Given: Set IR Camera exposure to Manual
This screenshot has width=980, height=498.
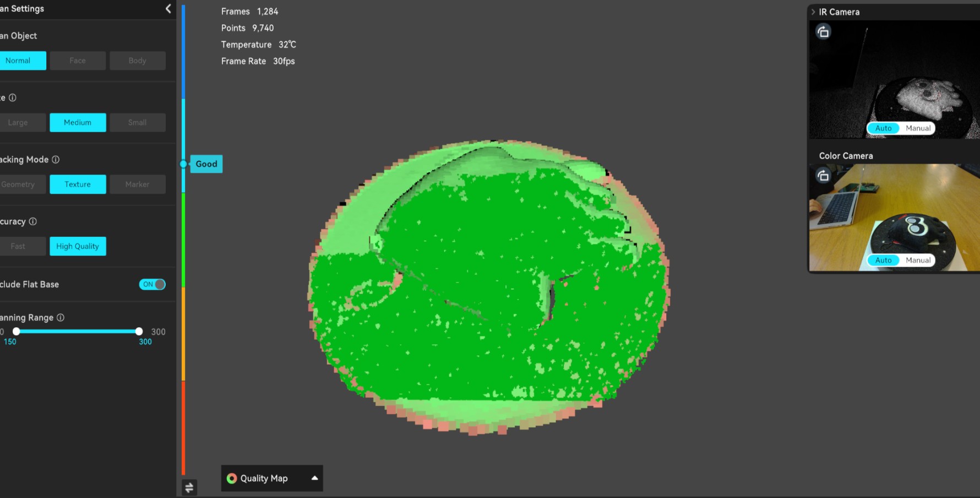Looking at the screenshot, I should tap(918, 128).
